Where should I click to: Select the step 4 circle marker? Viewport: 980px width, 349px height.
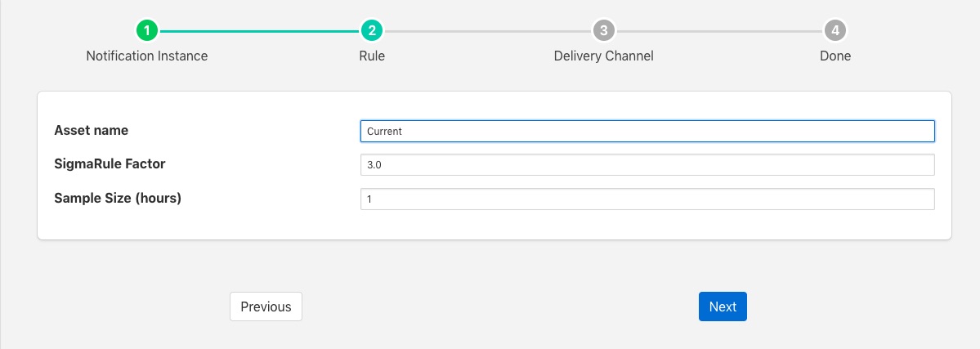click(x=835, y=31)
